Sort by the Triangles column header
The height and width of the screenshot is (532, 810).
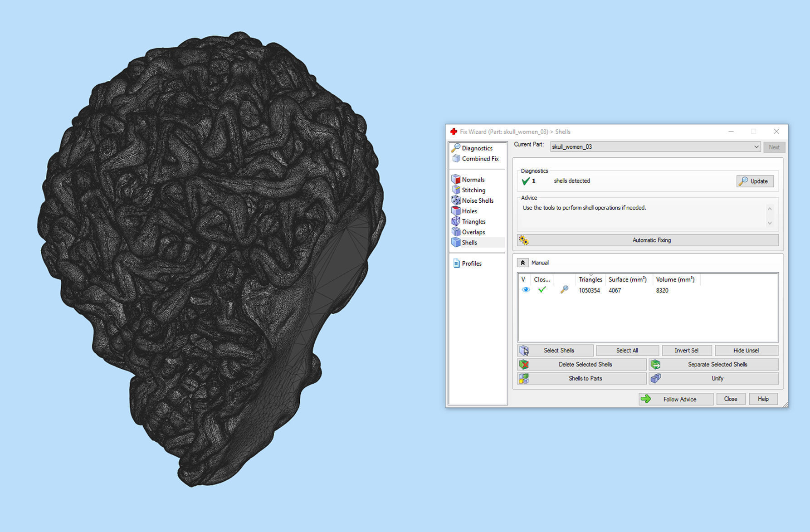pyautogui.click(x=590, y=279)
